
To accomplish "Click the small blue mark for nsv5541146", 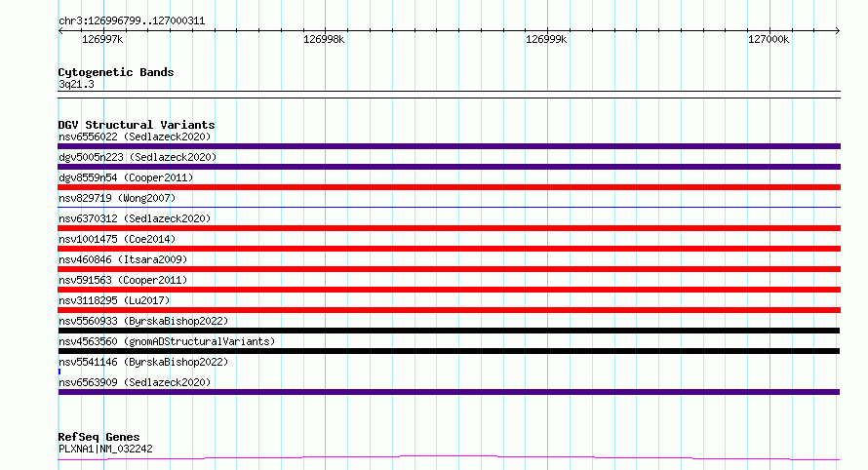I will (59, 372).
